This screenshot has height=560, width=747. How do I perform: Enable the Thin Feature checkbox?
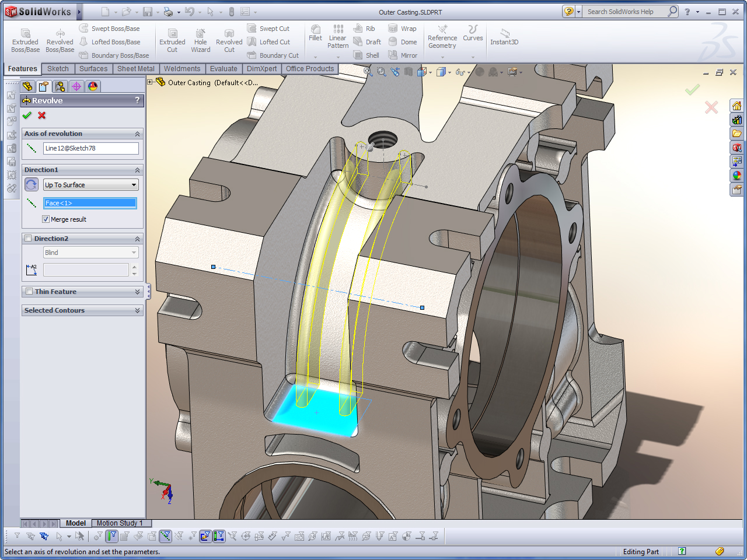(x=29, y=292)
